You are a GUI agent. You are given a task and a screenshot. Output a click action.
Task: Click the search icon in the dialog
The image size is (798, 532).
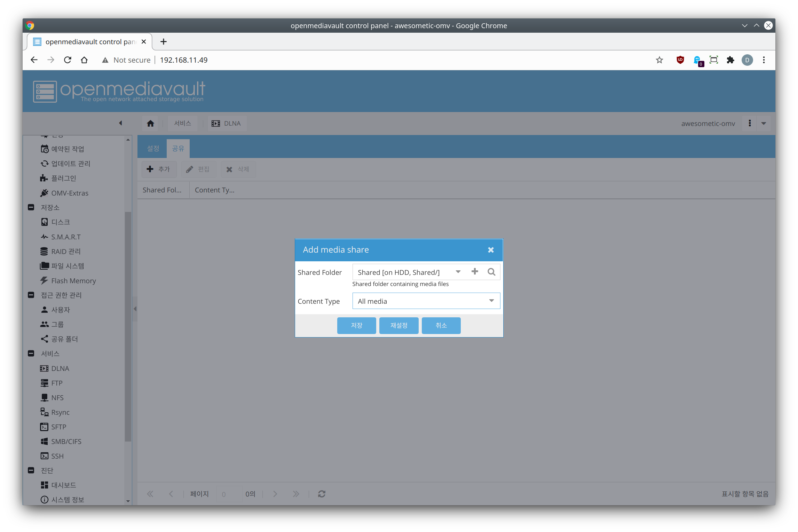point(491,272)
